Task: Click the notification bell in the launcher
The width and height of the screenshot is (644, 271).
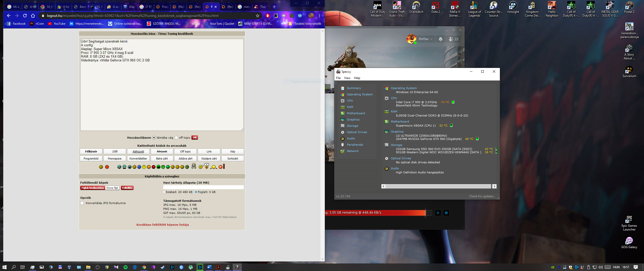Action: pyautogui.click(x=440, y=39)
